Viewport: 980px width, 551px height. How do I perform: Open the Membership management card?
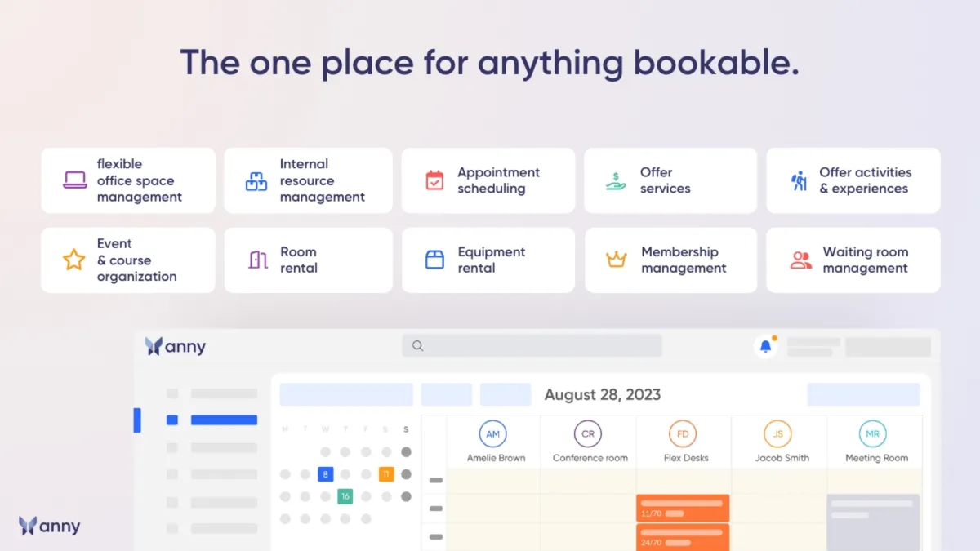click(x=670, y=260)
